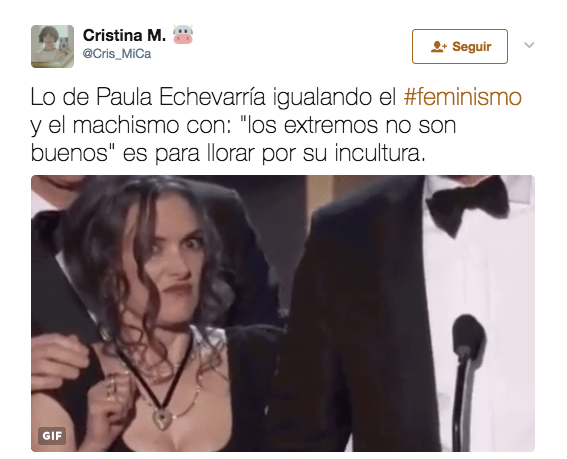567x459 pixels.
Task: Click the Cristina M. display name
Action: pyautogui.click(x=124, y=35)
